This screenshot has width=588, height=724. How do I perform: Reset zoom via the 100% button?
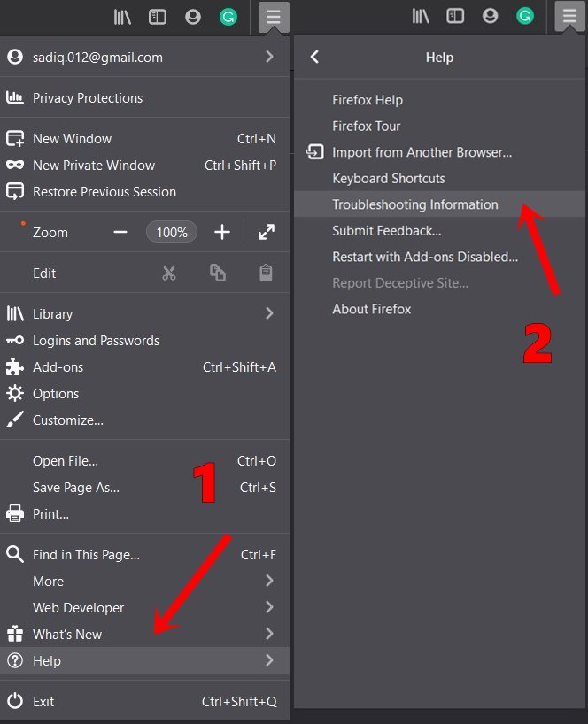(172, 232)
